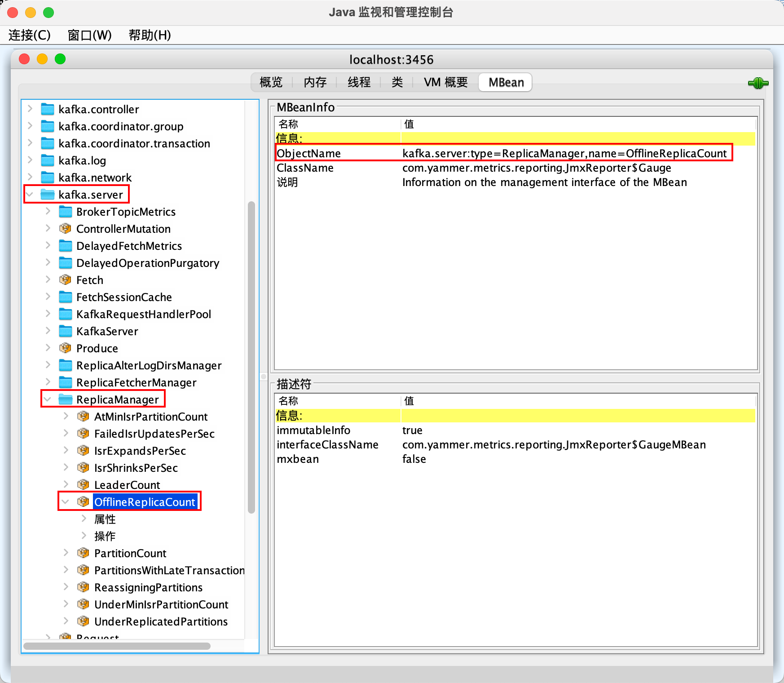
Task: Click the kafka.controller folder icon
Action: [x=48, y=109]
